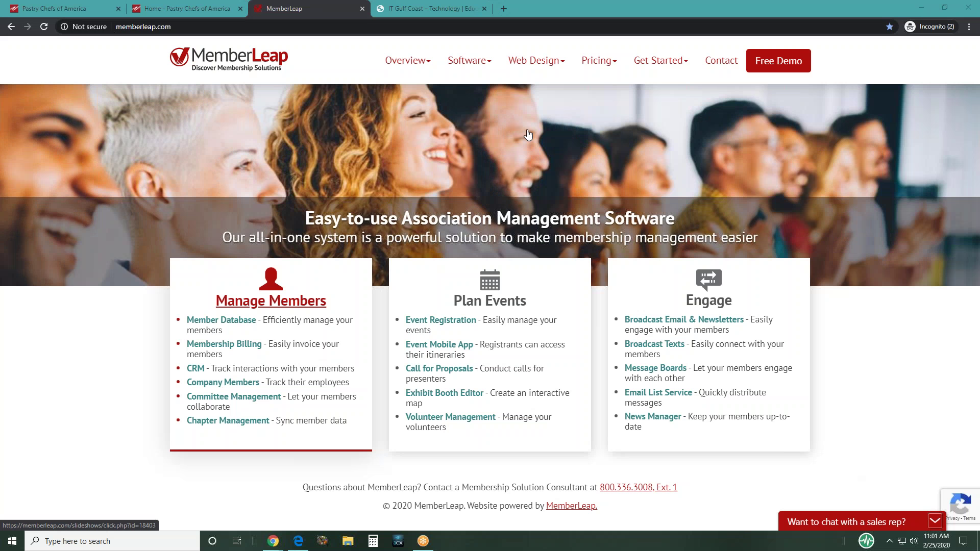This screenshot has height=551, width=980.
Task: Open the Event Mobile App link
Action: pos(439,344)
